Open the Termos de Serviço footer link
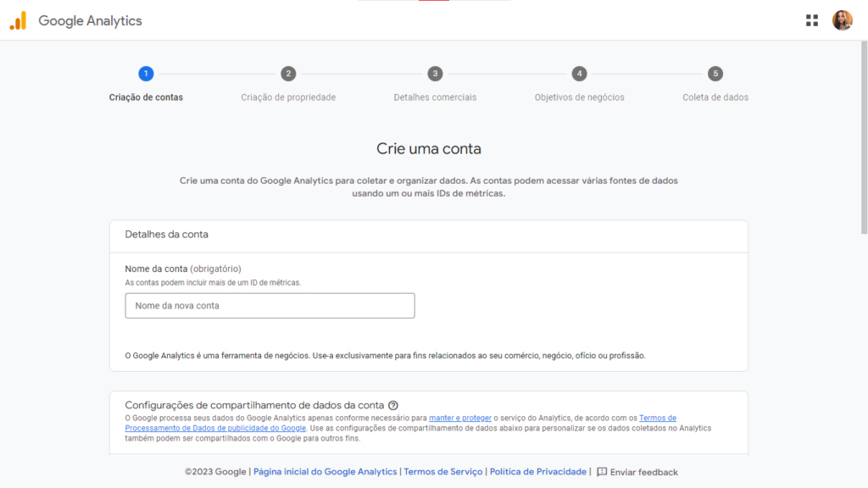The width and height of the screenshot is (868, 488). click(x=442, y=472)
